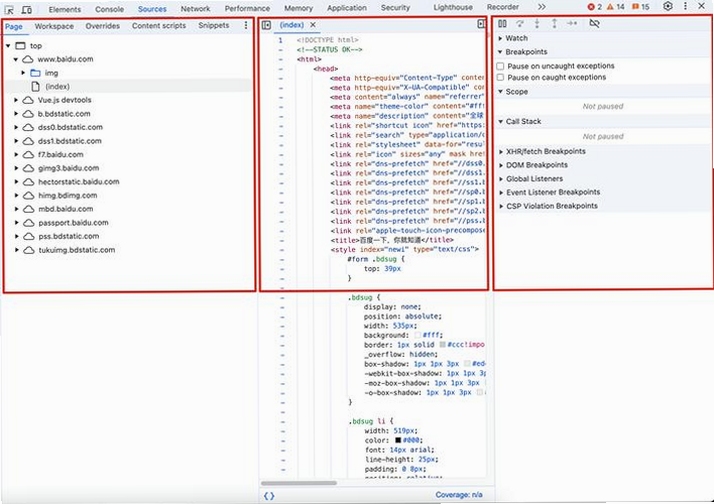The height and width of the screenshot is (504, 714).
Task: Hide the navigator sidebar icon
Action: coord(266,25)
